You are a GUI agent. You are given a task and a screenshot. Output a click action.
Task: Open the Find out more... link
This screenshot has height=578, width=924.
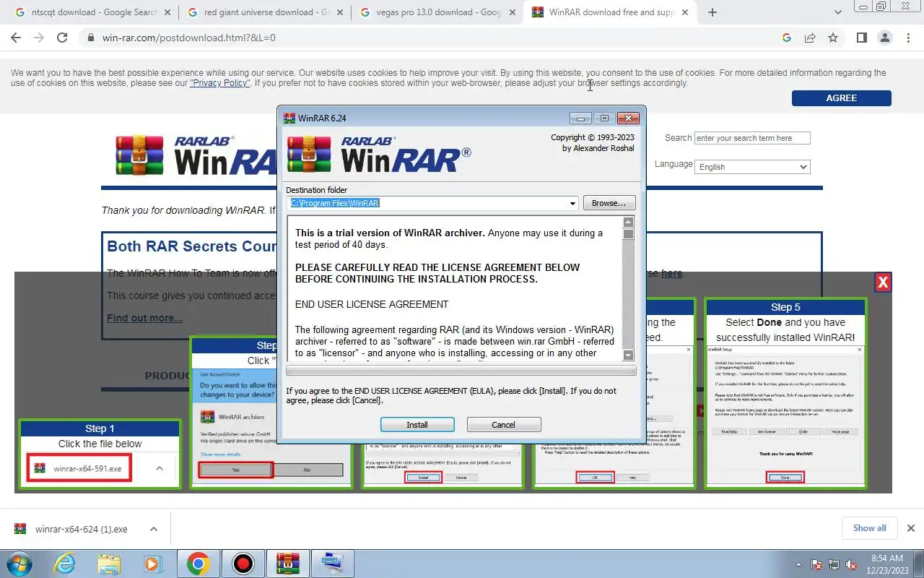pos(145,318)
